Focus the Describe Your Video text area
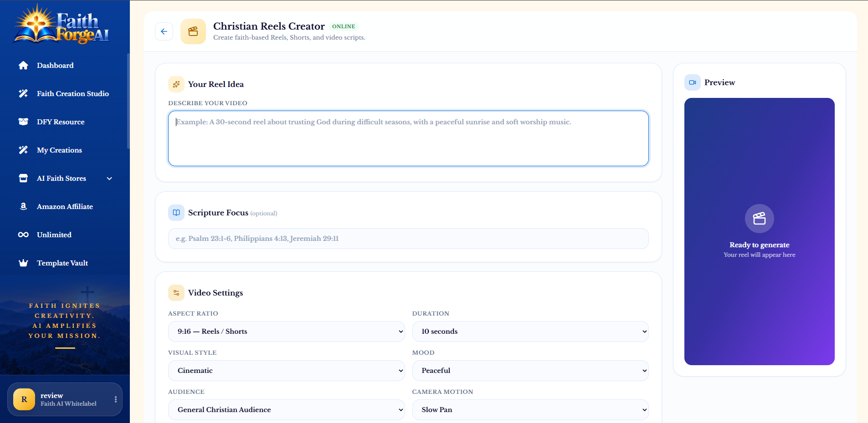This screenshot has height=423, width=868. (408, 138)
